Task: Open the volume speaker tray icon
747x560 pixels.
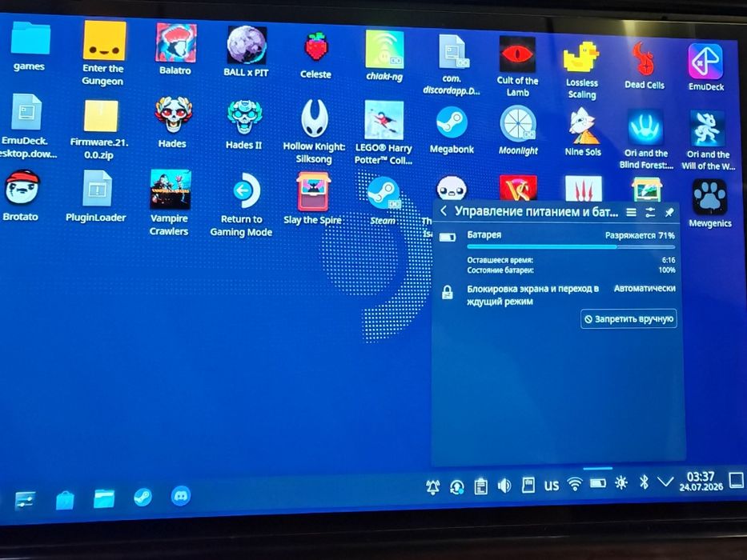Action: (x=504, y=486)
